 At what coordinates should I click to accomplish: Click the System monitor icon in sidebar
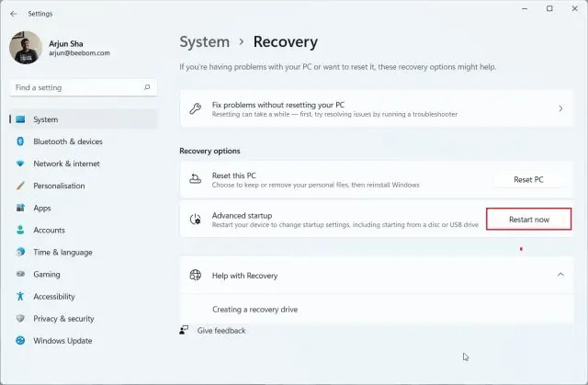pyautogui.click(x=20, y=119)
